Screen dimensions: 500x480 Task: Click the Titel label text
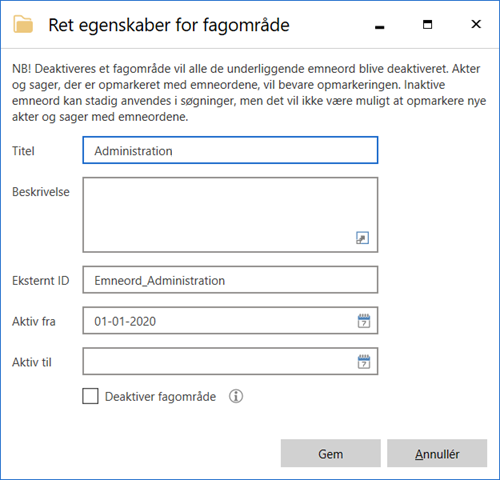tap(23, 151)
